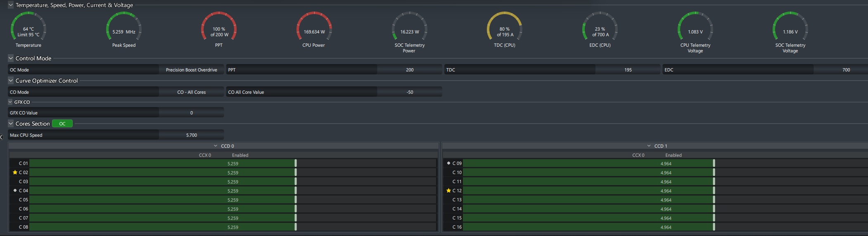Collapse the CCD 0 panel

(216, 146)
